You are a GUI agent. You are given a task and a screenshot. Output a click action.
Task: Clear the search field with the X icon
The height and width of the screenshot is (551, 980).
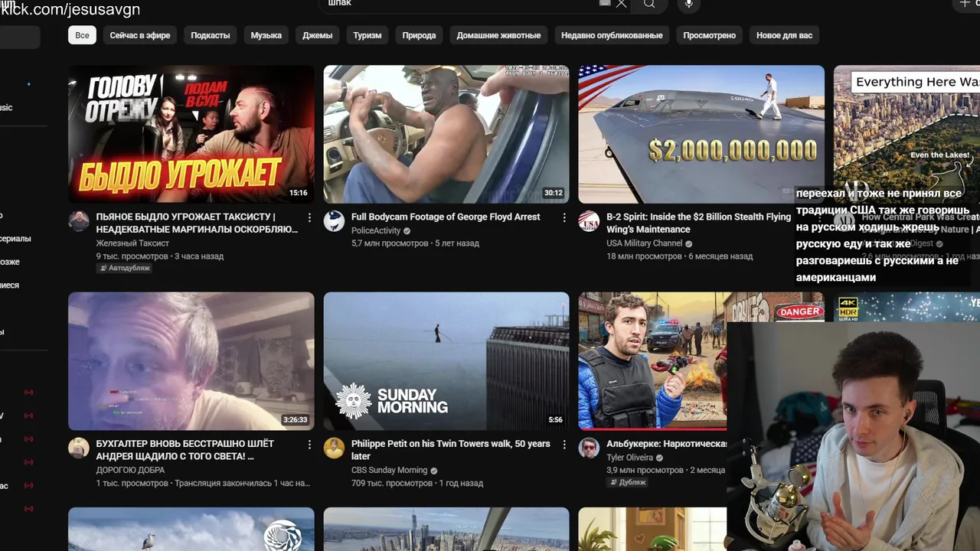pos(622,4)
